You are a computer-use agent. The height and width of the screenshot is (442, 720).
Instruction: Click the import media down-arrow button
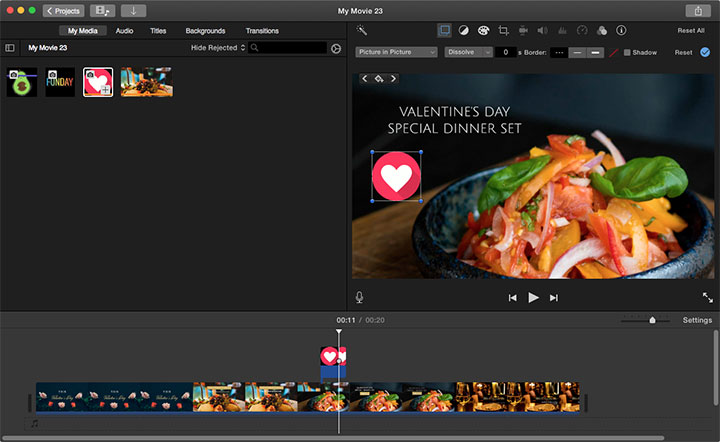[x=132, y=10]
